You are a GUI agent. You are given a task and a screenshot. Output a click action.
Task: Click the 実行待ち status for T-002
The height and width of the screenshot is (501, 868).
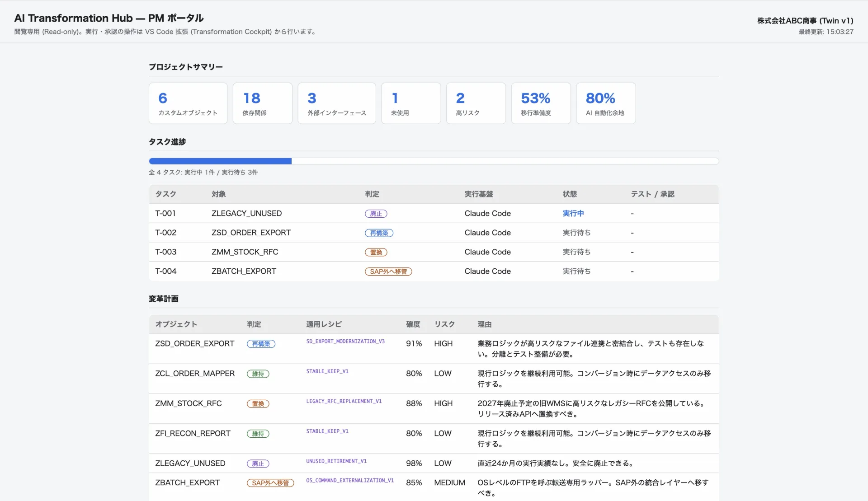576,233
